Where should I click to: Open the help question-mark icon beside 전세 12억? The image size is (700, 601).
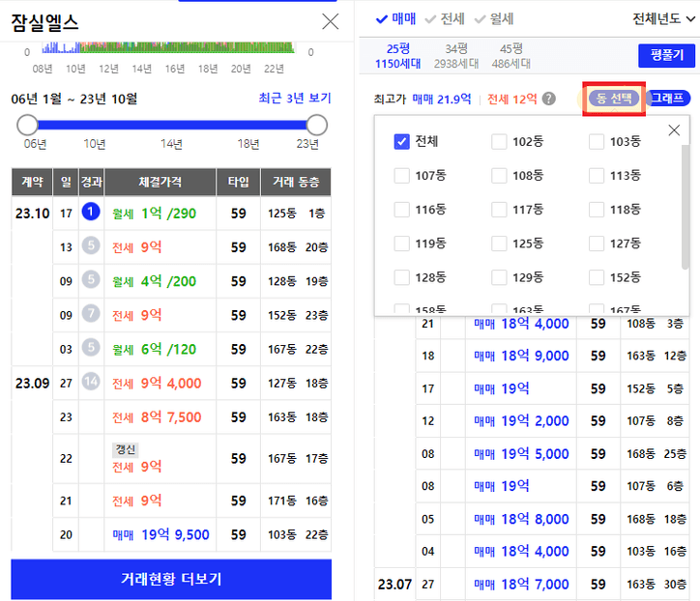[x=548, y=99]
